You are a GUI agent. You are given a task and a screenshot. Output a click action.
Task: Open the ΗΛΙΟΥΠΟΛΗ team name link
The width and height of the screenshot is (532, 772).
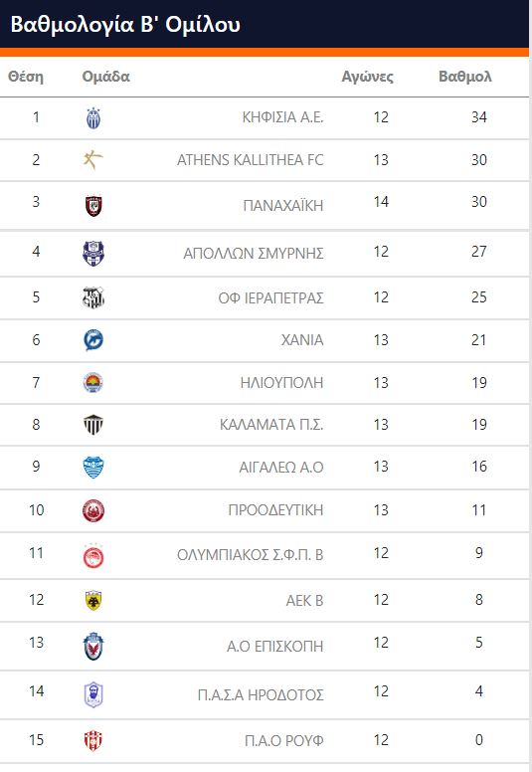(281, 383)
